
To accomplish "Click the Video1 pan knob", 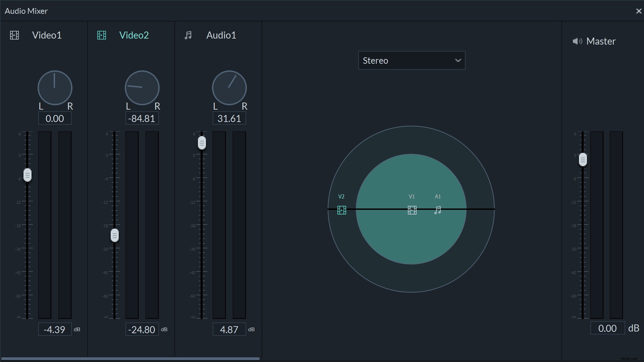I will coord(55,87).
